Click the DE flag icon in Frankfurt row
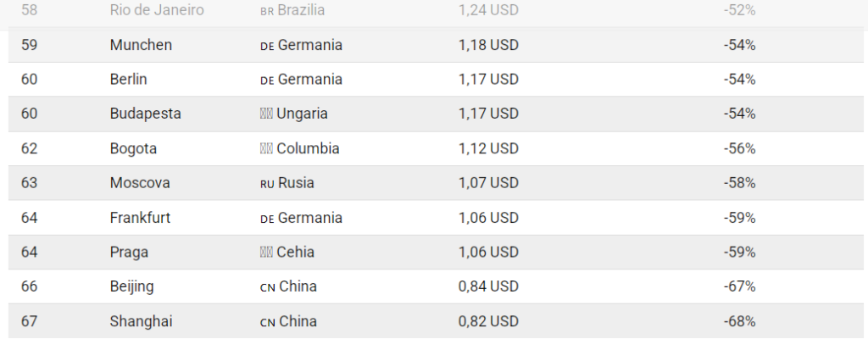This screenshot has width=868, height=339. tap(266, 218)
